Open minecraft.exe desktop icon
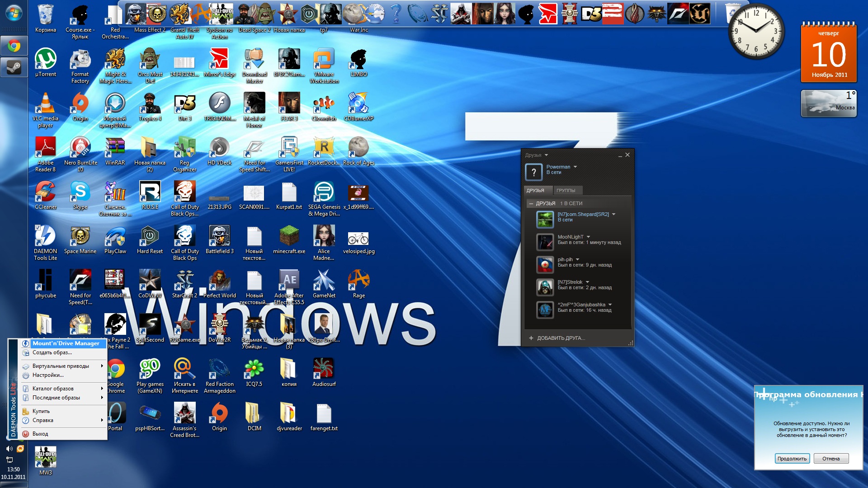 (289, 236)
